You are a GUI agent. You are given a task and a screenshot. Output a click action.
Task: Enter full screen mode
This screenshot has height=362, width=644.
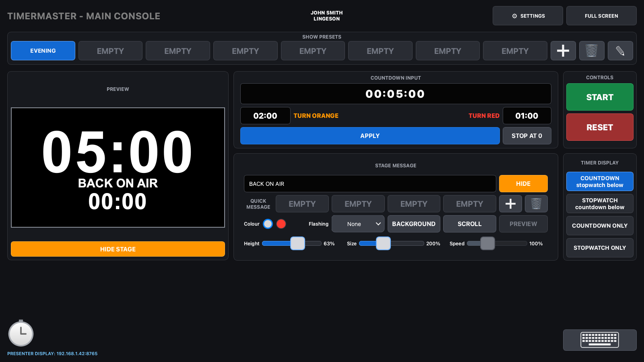pos(601,16)
